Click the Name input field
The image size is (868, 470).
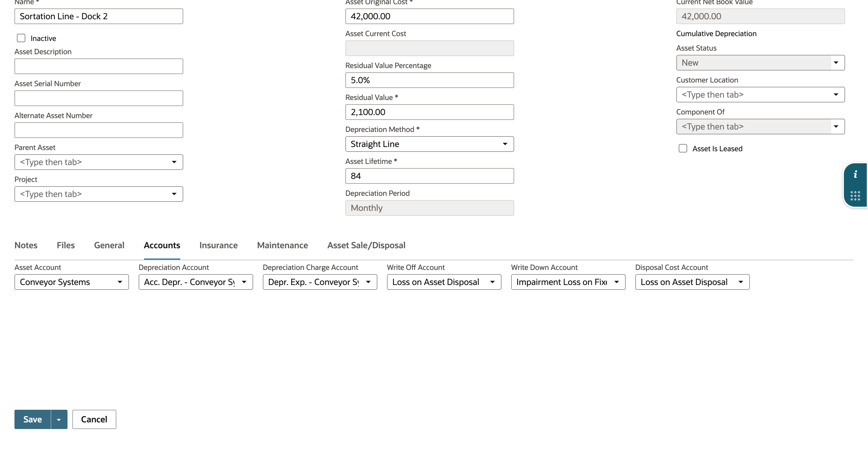(x=99, y=17)
